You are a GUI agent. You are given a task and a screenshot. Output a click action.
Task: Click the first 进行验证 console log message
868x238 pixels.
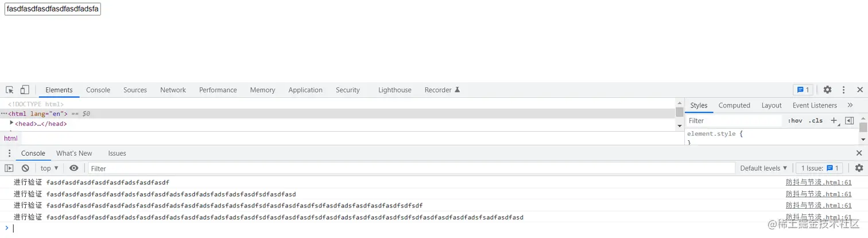[92, 182]
